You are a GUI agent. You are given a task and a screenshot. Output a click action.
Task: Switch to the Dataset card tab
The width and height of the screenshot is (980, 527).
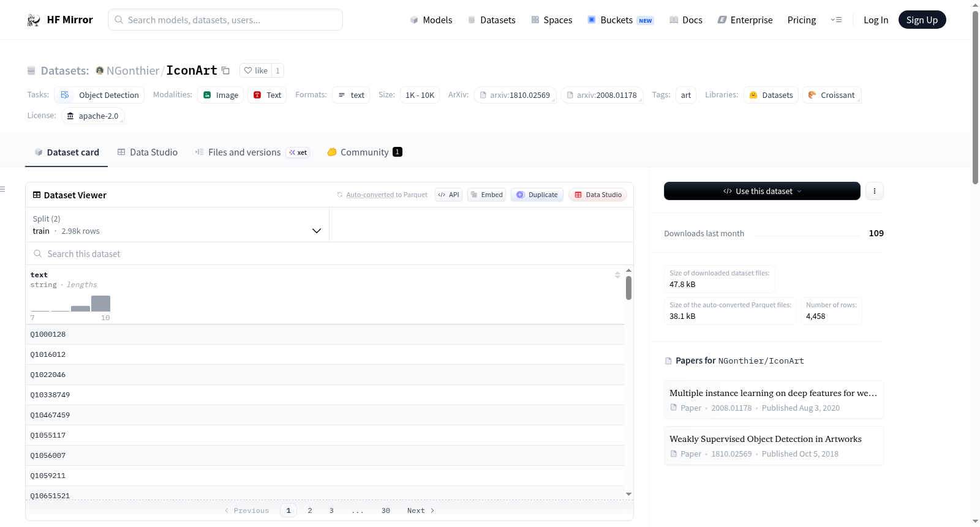[67, 152]
